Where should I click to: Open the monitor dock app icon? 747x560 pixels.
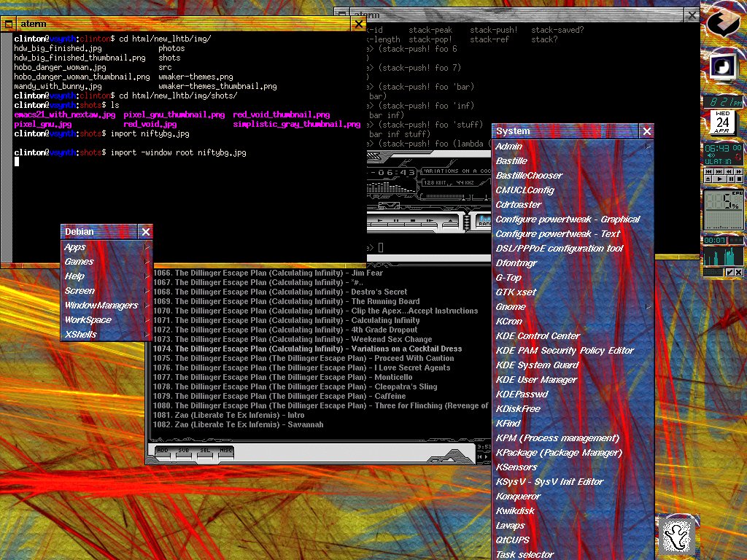723,67
